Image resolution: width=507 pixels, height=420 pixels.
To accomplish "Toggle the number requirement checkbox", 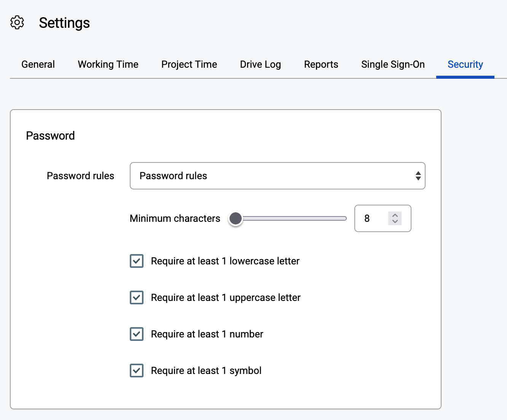I will (x=137, y=334).
